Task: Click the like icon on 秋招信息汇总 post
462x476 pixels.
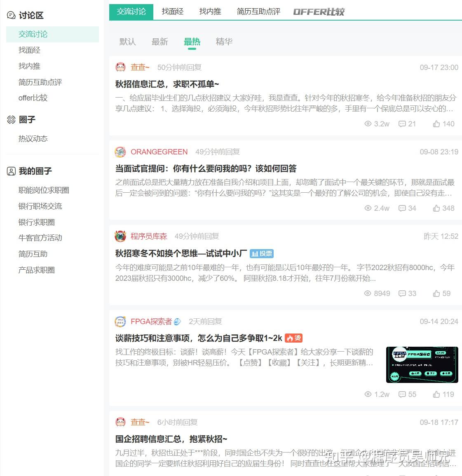Action: click(x=436, y=124)
